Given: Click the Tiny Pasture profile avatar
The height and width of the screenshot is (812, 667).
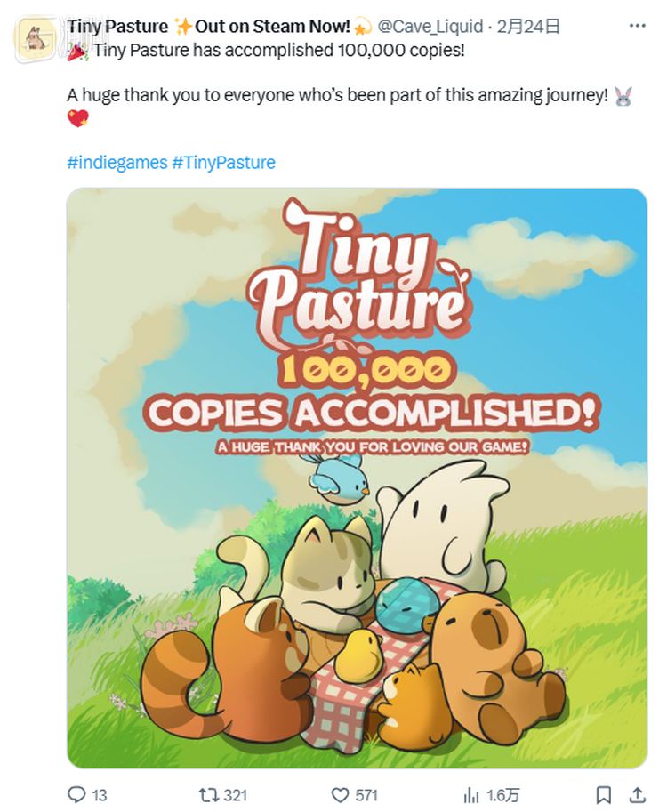Looking at the screenshot, I should [x=36, y=37].
